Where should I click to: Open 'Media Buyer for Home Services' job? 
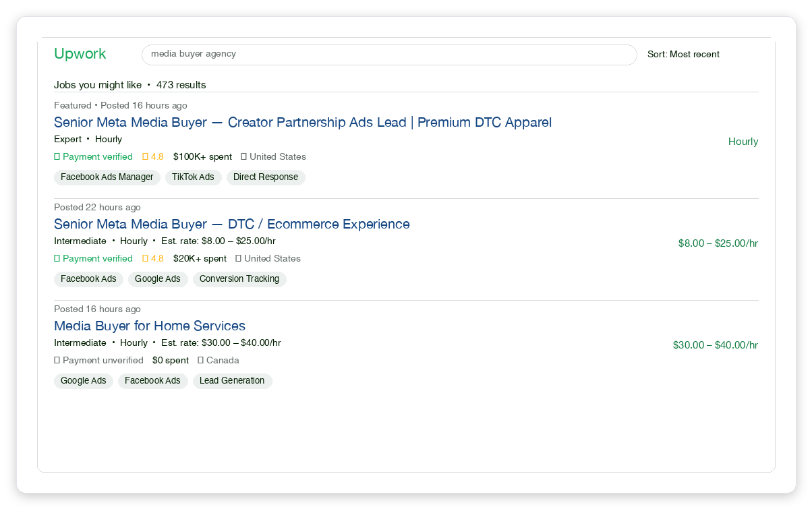tap(150, 326)
